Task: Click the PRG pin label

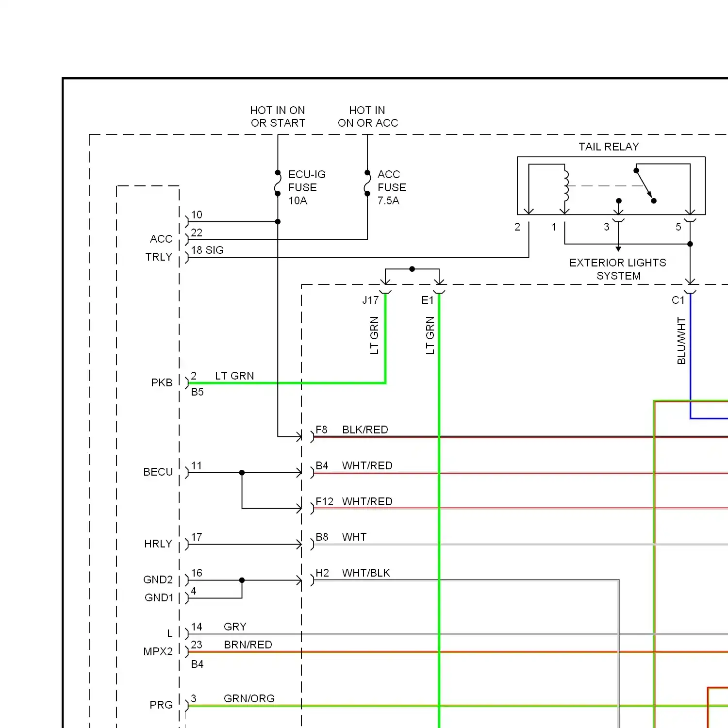Action: pos(161,705)
